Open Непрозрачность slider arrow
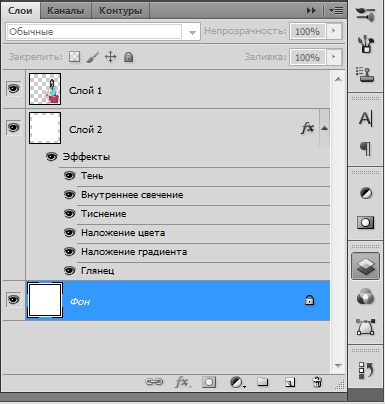Image resolution: width=385 pixels, height=404 pixels. pos(333,31)
